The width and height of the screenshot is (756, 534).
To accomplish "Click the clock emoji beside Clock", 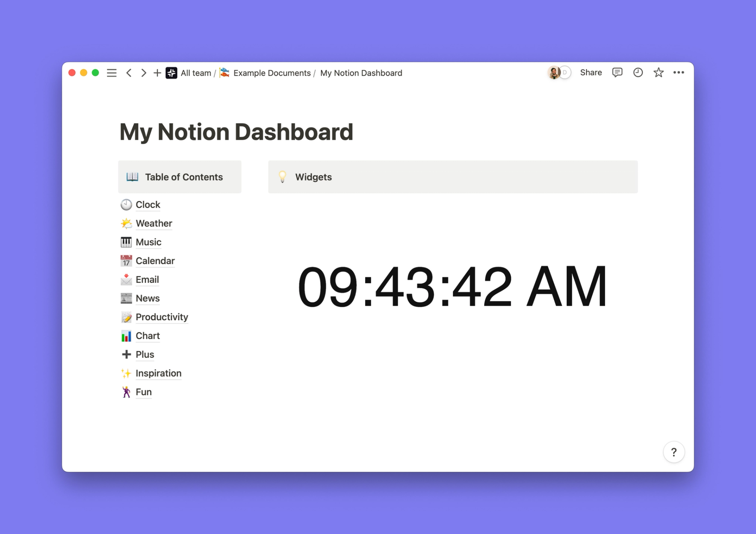I will 126,204.
